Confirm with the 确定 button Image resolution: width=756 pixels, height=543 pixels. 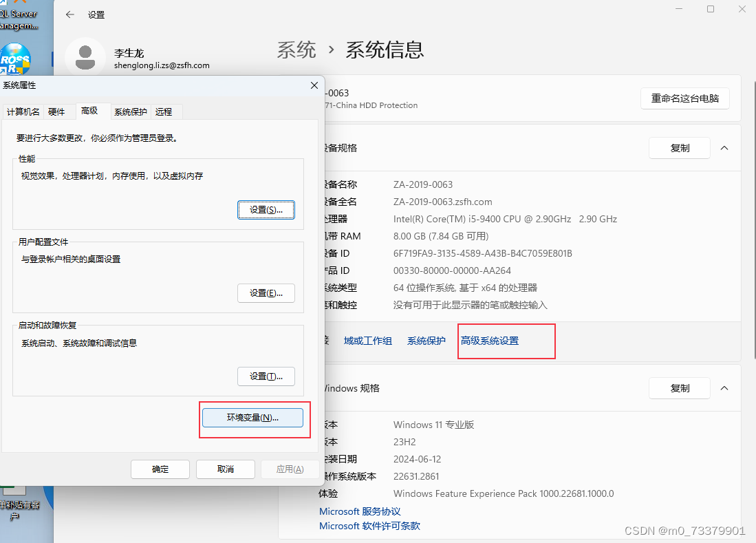pyautogui.click(x=160, y=469)
